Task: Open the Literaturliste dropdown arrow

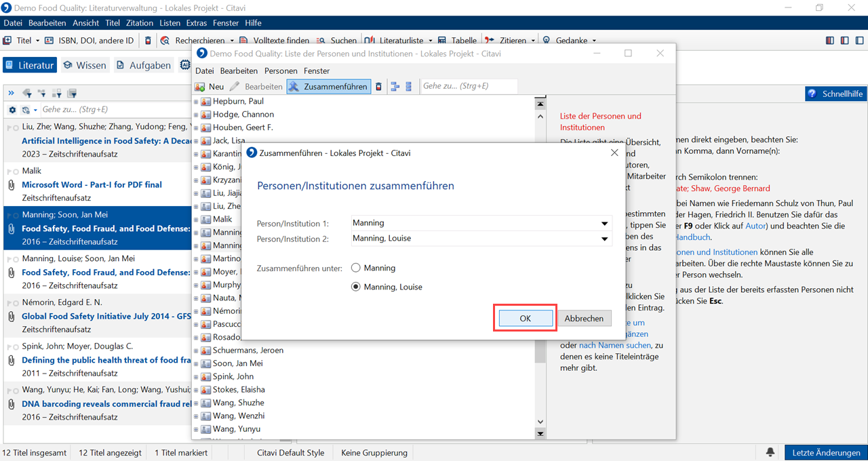Action: pos(430,41)
